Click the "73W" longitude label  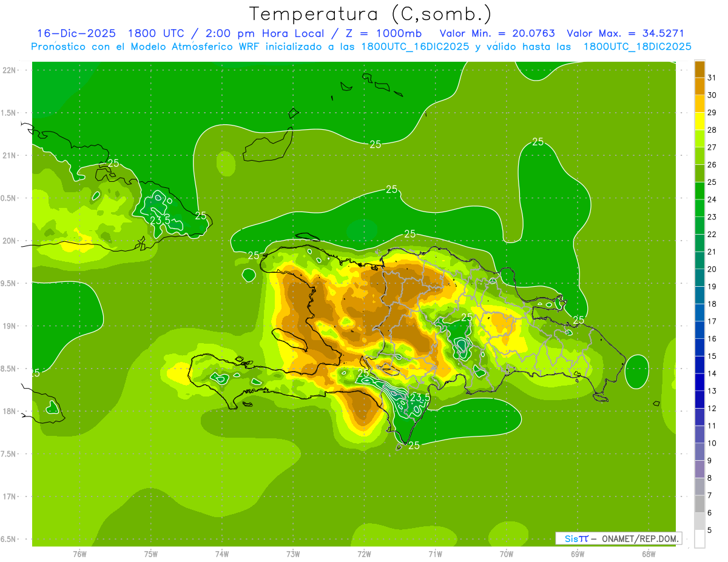point(293,554)
